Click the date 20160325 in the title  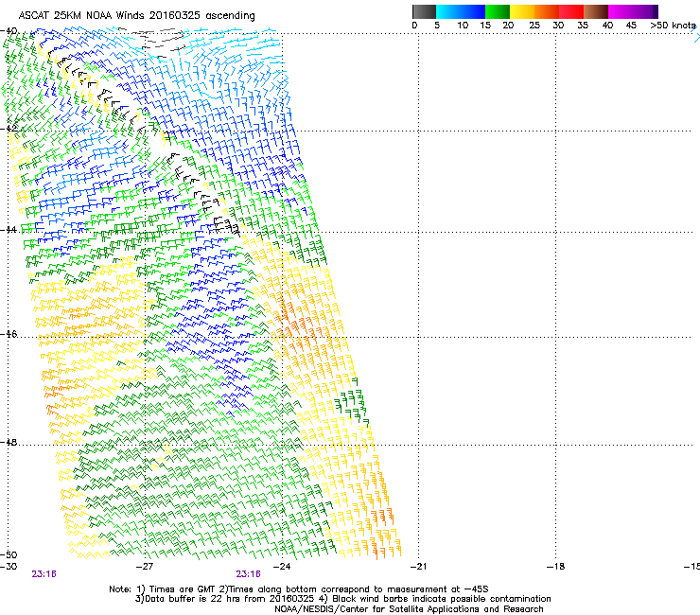pos(175,15)
